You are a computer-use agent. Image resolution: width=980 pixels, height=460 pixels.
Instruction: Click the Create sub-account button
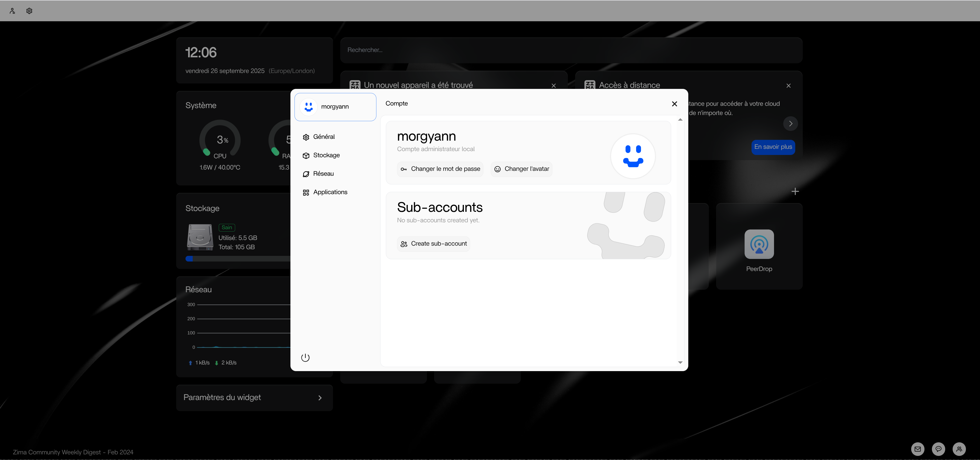pos(433,244)
